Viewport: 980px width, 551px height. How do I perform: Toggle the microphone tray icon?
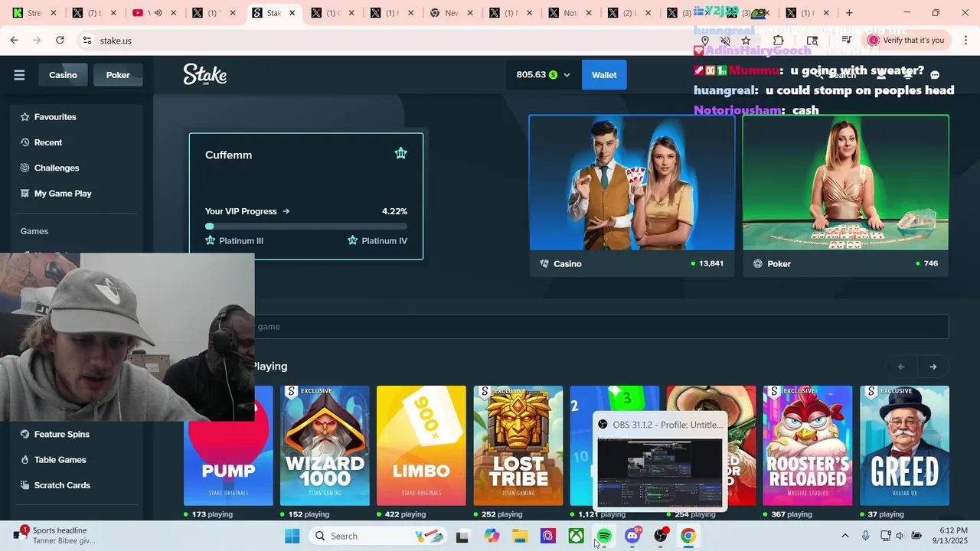[x=865, y=536]
